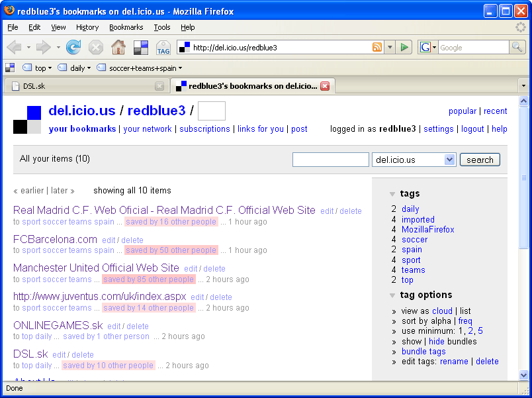View tags as cloud
Image resolution: width=532 pixels, height=398 pixels.
pyautogui.click(x=442, y=311)
